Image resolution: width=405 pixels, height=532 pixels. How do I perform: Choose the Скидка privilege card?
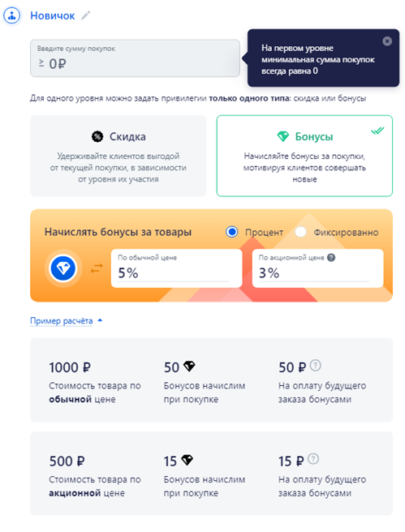tap(118, 156)
